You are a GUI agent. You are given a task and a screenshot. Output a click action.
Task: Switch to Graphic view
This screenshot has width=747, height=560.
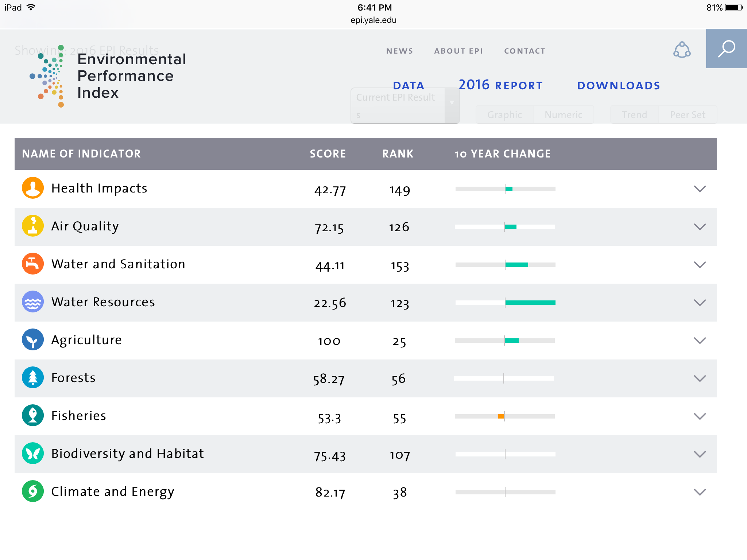[x=504, y=115]
